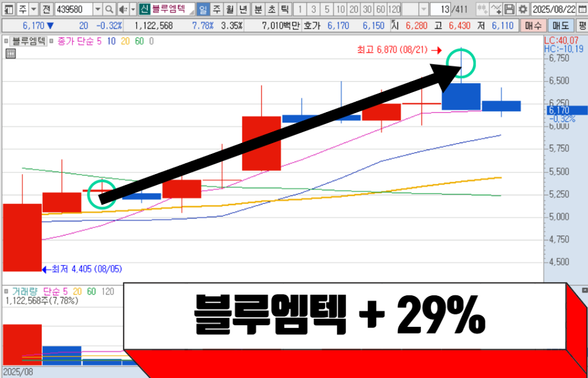Image resolution: width=588 pixels, height=378 pixels.
Task: Click the speaker sound icon
Action: [123, 9]
